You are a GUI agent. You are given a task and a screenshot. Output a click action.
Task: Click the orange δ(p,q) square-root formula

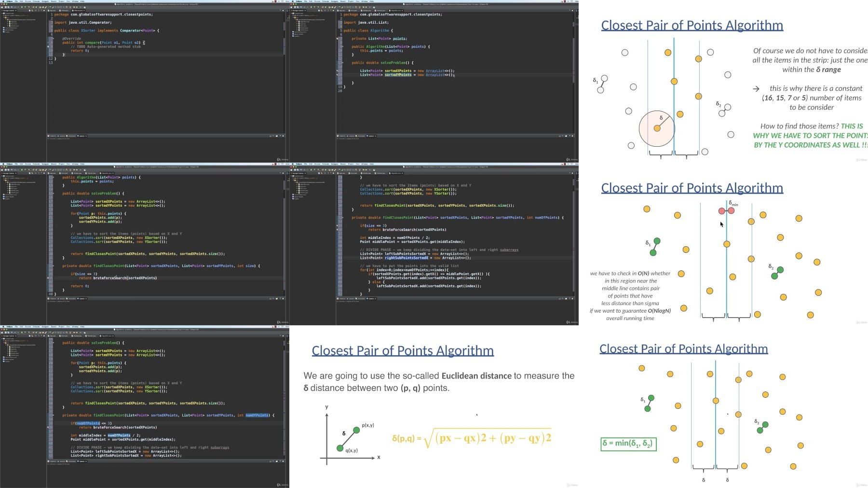472,438
